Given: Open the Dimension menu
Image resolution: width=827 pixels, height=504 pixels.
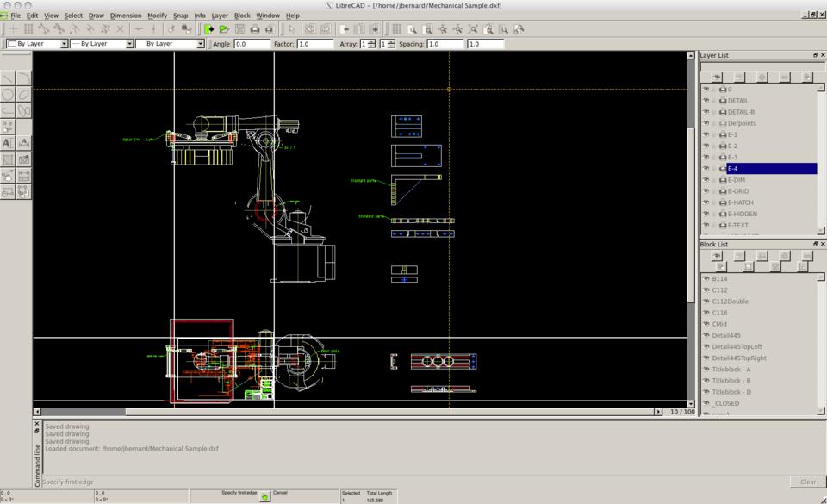Looking at the screenshot, I should click(126, 16).
